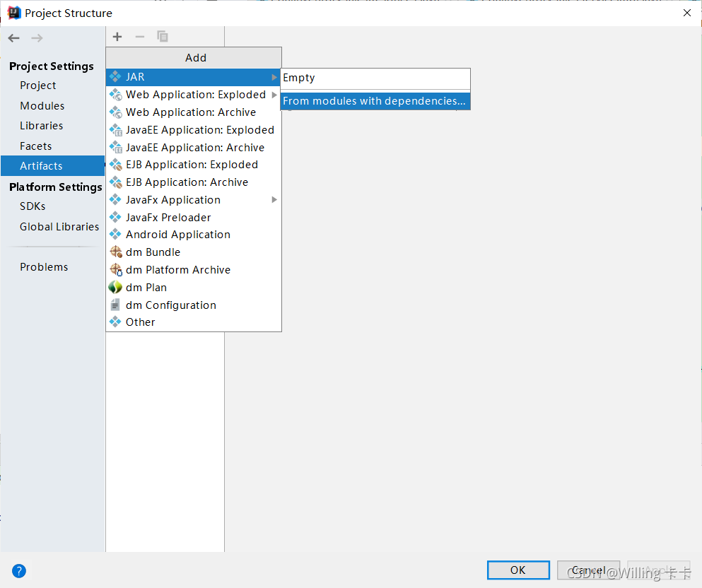702x588 pixels.
Task: Select Artifacts in the sidebar
Action: click(x=53, y=166)
